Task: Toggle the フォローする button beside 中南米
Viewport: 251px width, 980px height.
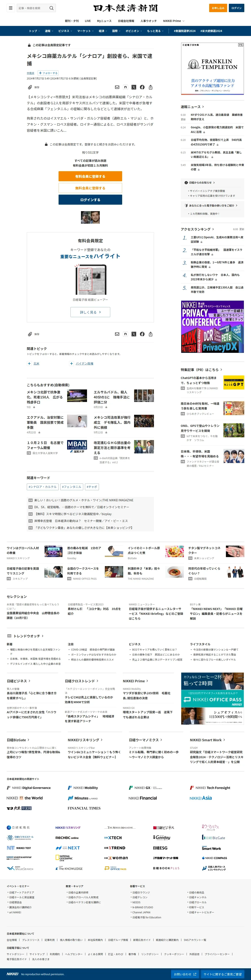Action: pos(48,73)
